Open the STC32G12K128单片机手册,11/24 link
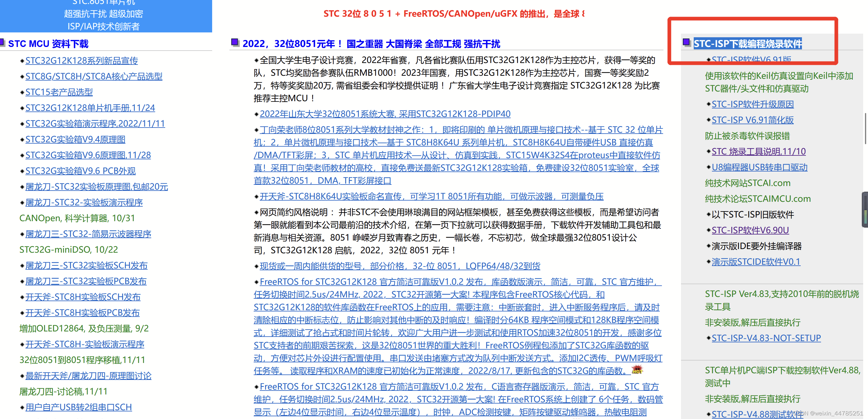 pos(90,108)
